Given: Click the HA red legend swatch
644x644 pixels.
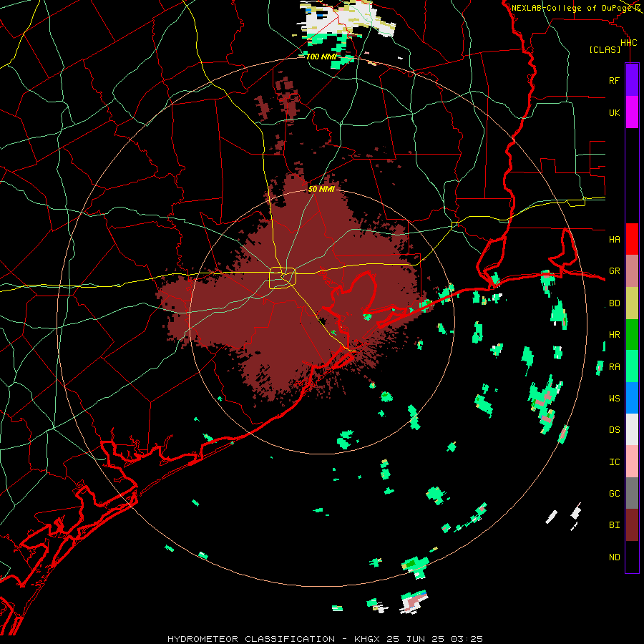Looking at the screenshot, I should click(x=632, y=239).
